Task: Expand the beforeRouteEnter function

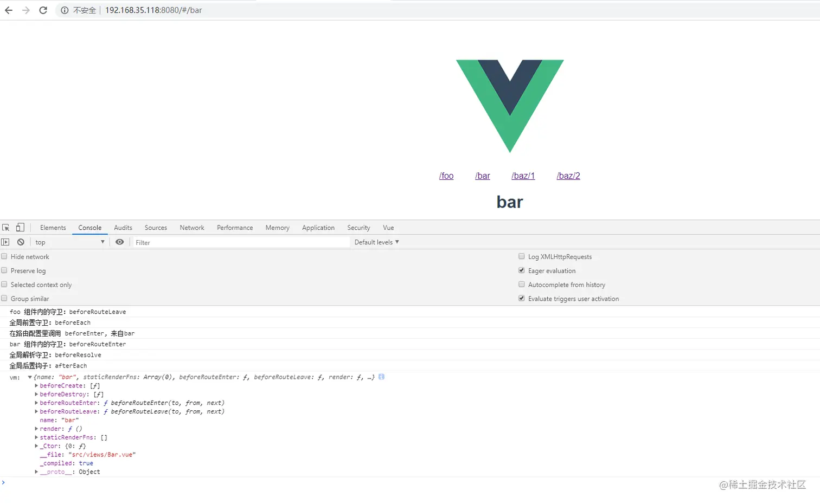Action: [x=36, y=403]
